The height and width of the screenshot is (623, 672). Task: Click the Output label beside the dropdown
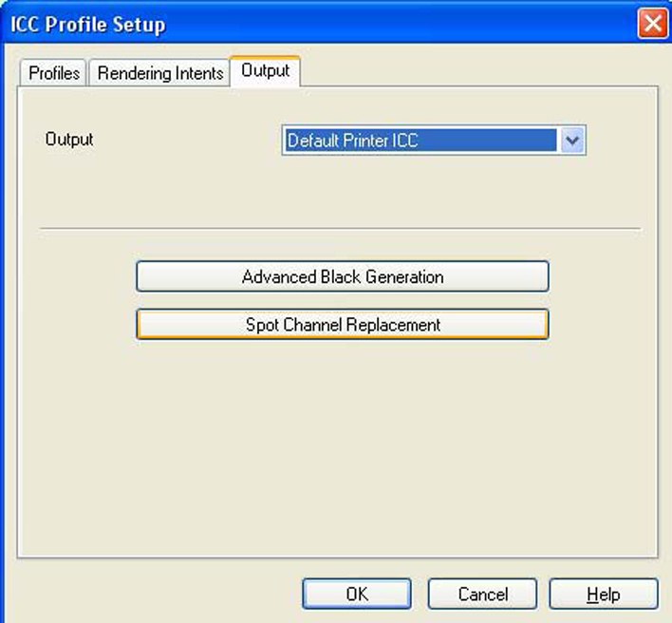[x=69, y=140]
